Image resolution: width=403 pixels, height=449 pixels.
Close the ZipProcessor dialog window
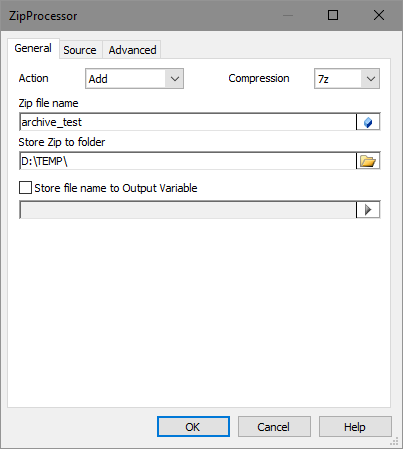[x=379, y=15]
